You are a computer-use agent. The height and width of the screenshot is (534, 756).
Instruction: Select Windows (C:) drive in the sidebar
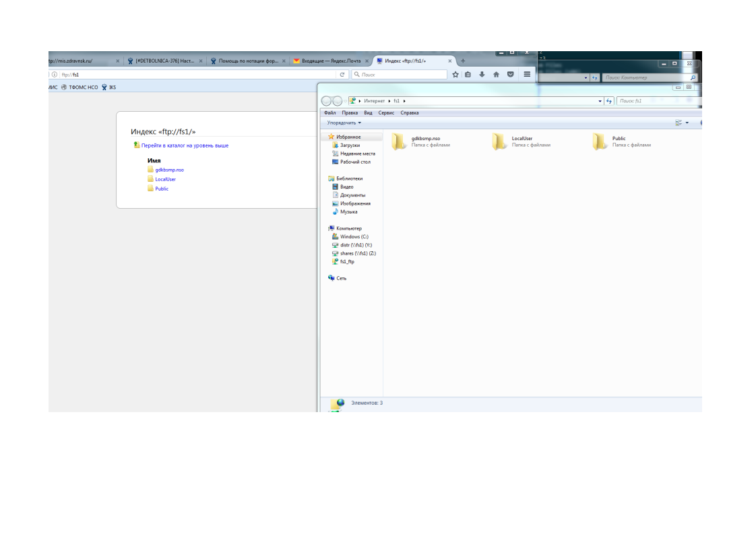[x=354, y=236]
